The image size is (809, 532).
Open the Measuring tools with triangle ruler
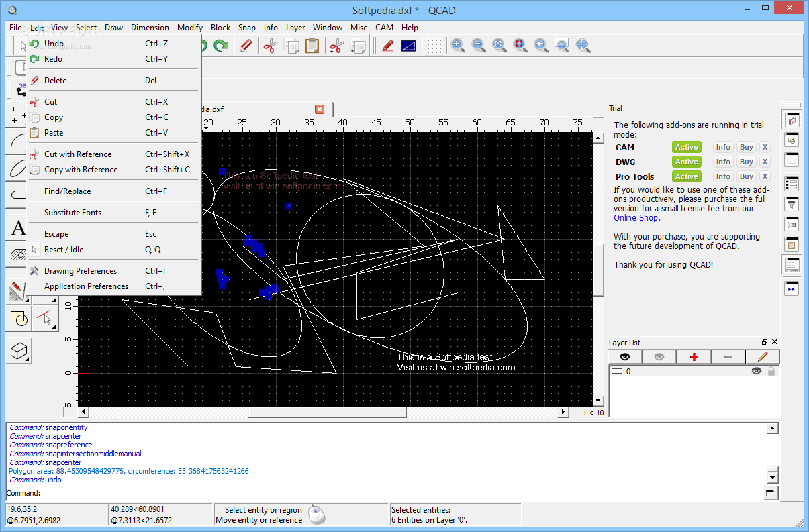coord(17,292)
